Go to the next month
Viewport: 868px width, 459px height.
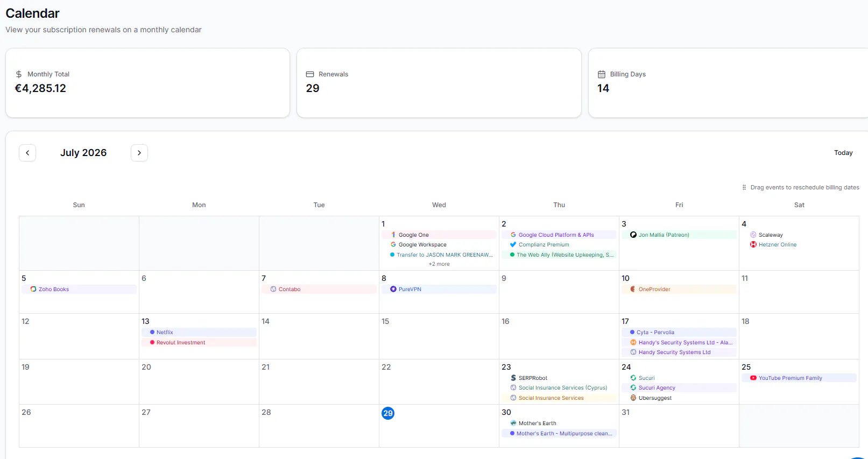[x=139, y=153]
